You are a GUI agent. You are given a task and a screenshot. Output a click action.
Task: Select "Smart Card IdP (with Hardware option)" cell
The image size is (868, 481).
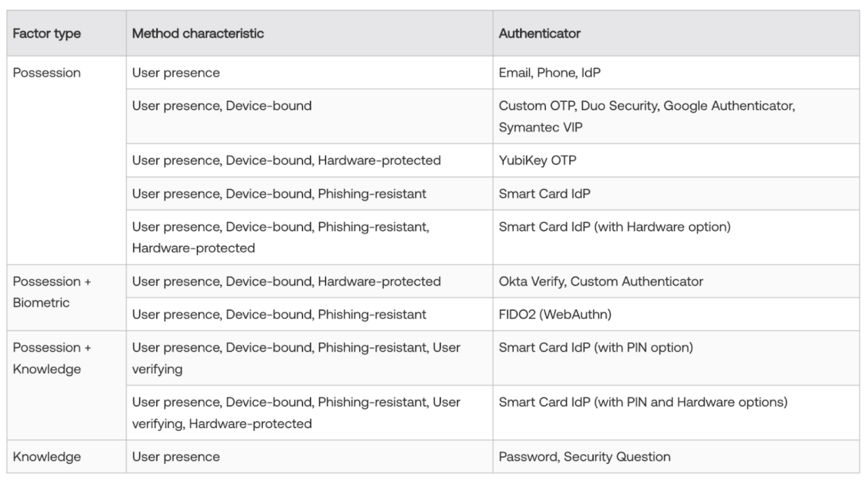tap(614, 227)
